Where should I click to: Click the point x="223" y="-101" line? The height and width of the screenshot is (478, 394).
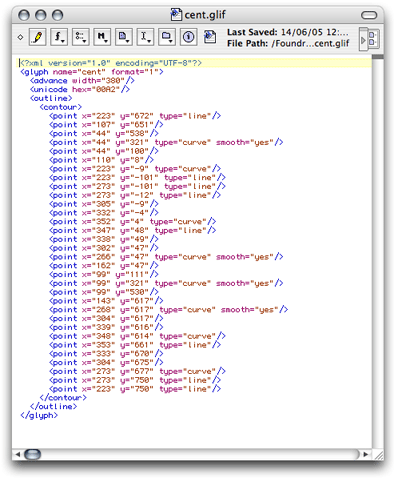tap(137, 178)
